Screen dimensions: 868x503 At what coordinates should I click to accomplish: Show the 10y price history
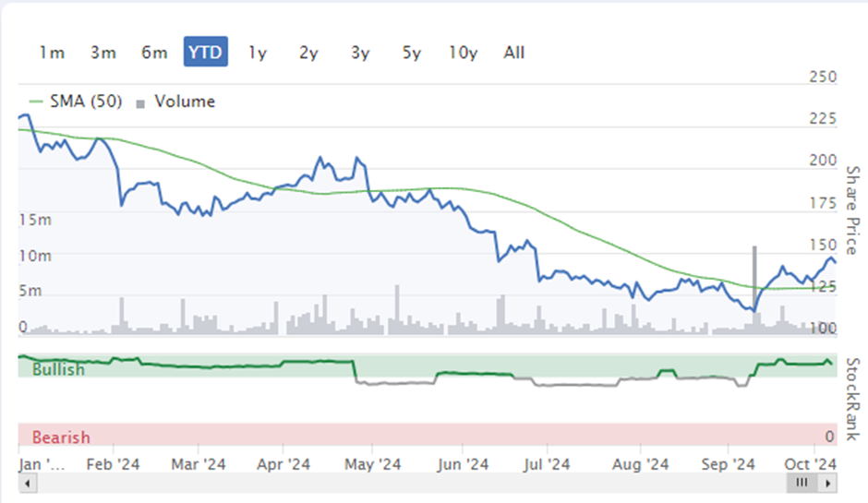coord(464,53)
